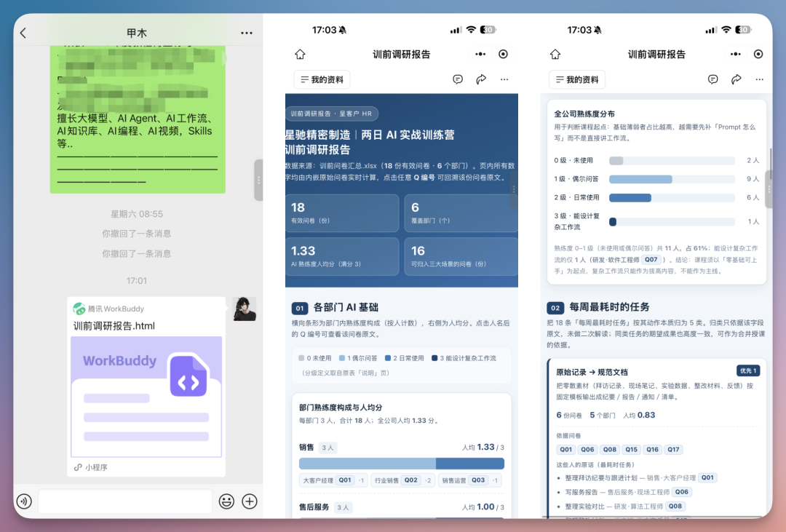The image size is (786, 532).
Task: Close mini program via target icon on 星驰精密制造 screen
Action: (504, 54)
